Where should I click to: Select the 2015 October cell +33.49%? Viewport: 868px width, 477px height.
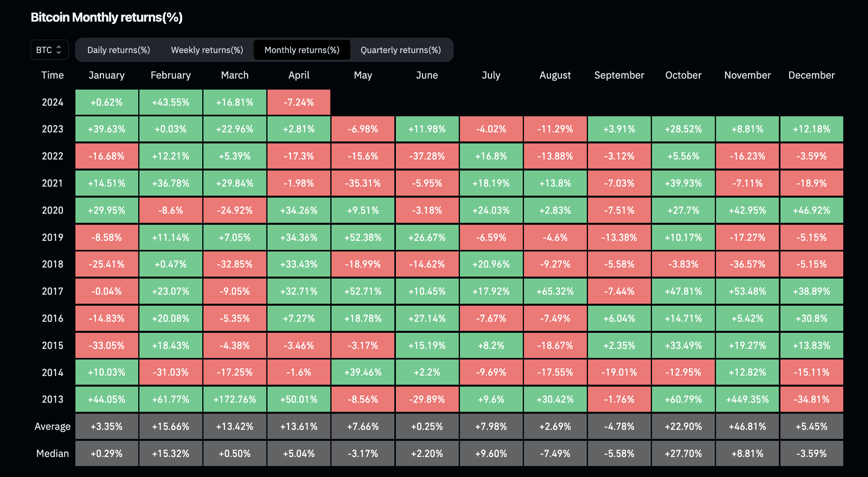[x=683, y=345]
